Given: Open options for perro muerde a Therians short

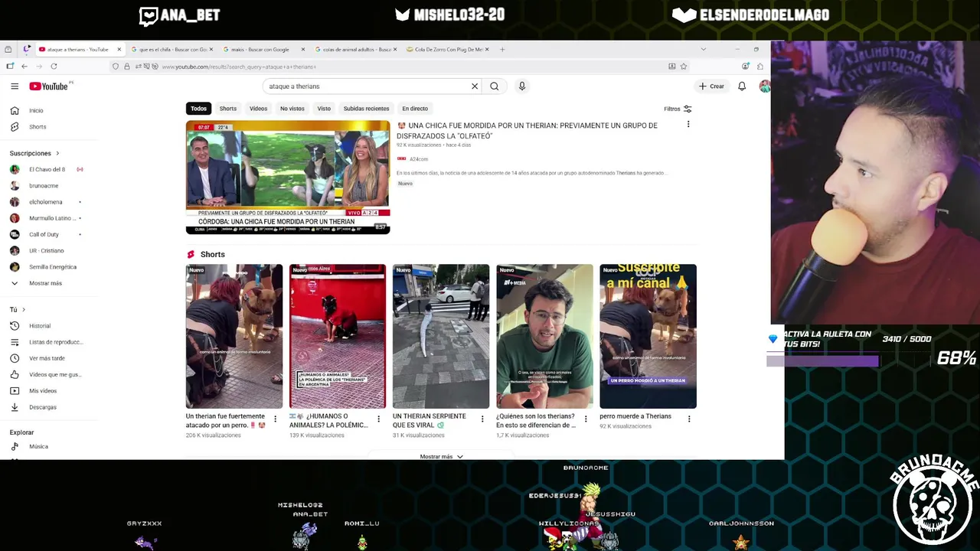Looking at the screenshot, I should click(x=689, y=419).
